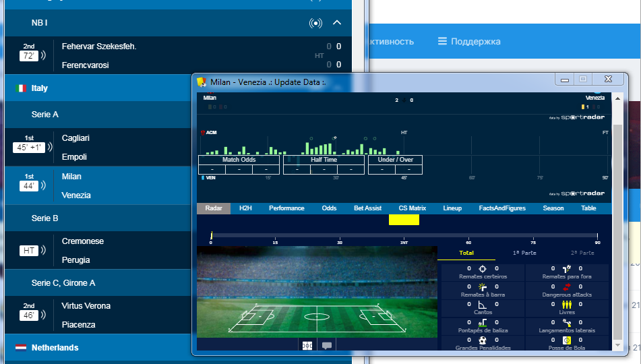Click the NB I live broadcast icon
Screen dimensions: 641x364
point(315,24)
